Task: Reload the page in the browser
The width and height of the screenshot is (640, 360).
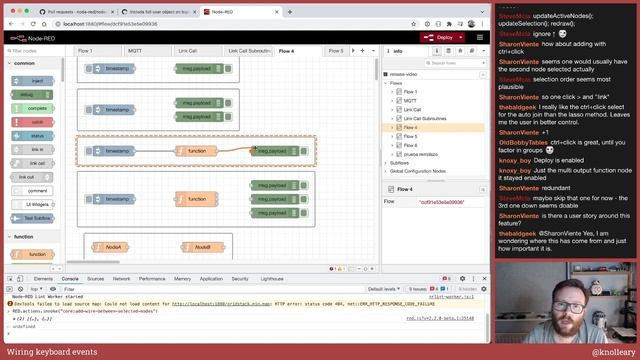Action: (x=33, y=24)
